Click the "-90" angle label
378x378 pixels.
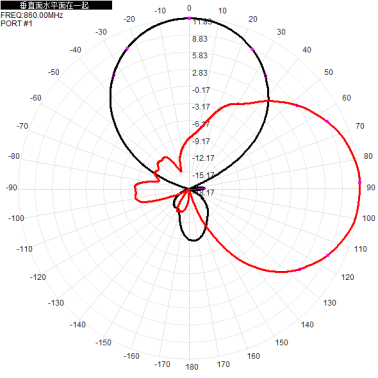(x=11, y=187)
